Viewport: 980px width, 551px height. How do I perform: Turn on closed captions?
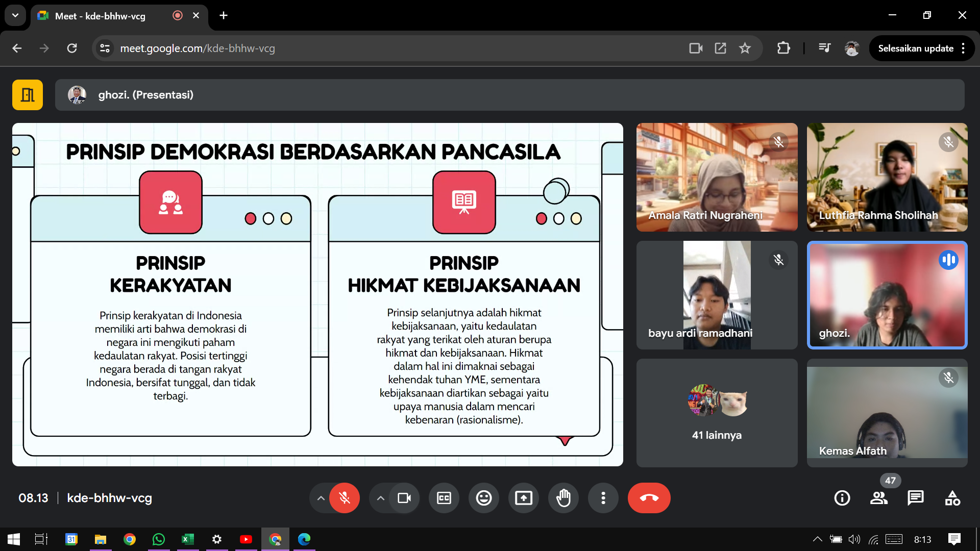444,498
